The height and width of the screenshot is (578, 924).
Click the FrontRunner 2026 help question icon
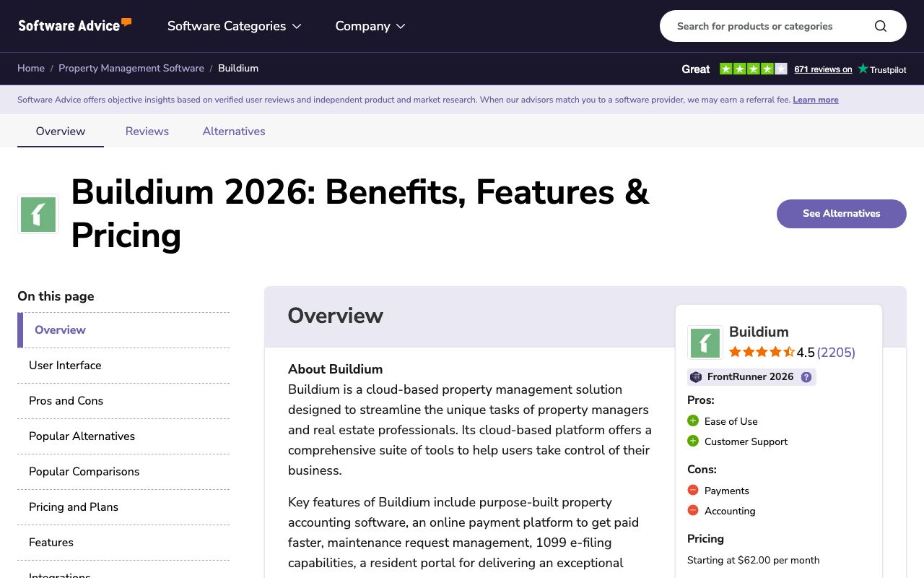click(x=806, y=377)
